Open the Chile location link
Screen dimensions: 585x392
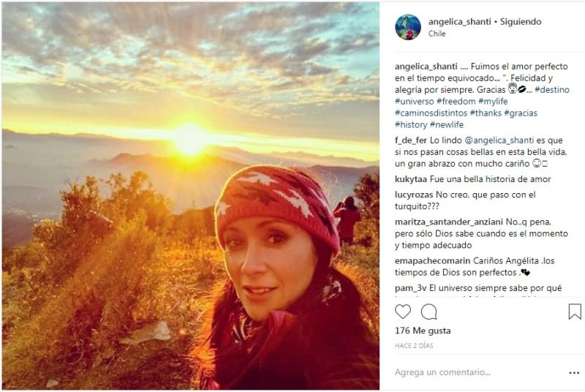[x=437, y=34]
